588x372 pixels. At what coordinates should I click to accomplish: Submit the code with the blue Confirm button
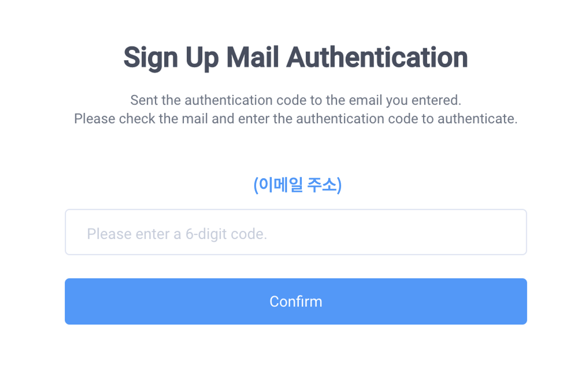[x=296, y=301]
